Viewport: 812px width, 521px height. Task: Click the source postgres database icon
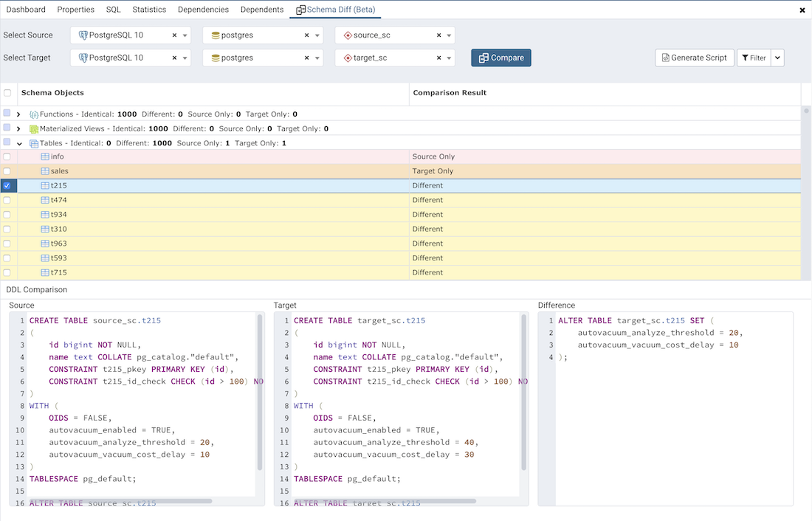[x=216, y=35]
